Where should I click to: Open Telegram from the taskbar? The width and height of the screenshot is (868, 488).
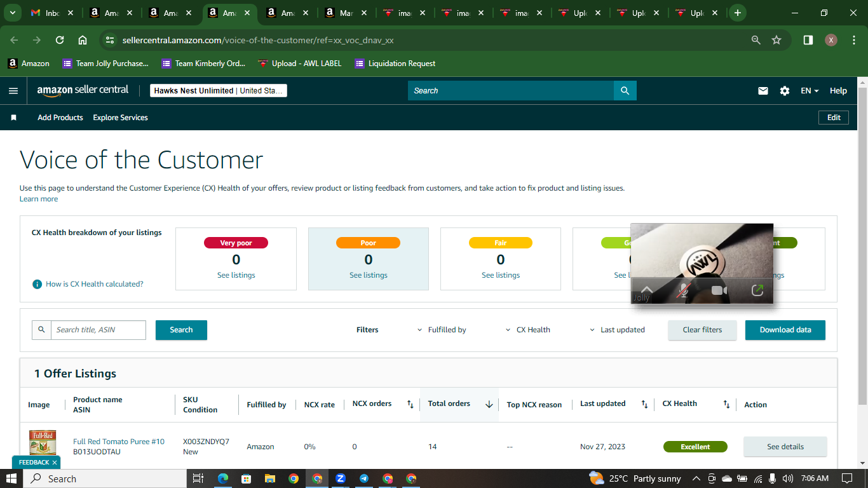click(364, 478)
